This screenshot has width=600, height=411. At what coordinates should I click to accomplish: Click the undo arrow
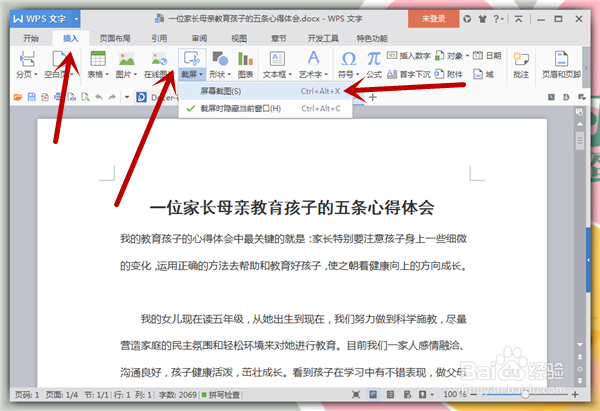pyautogui.click(x=99, y=97)
